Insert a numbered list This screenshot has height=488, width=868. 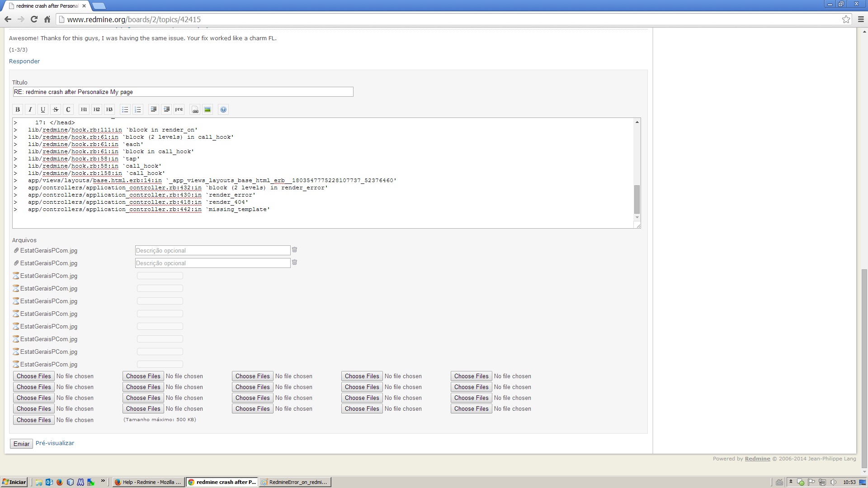pyautogui.click(x=138, y=109)
